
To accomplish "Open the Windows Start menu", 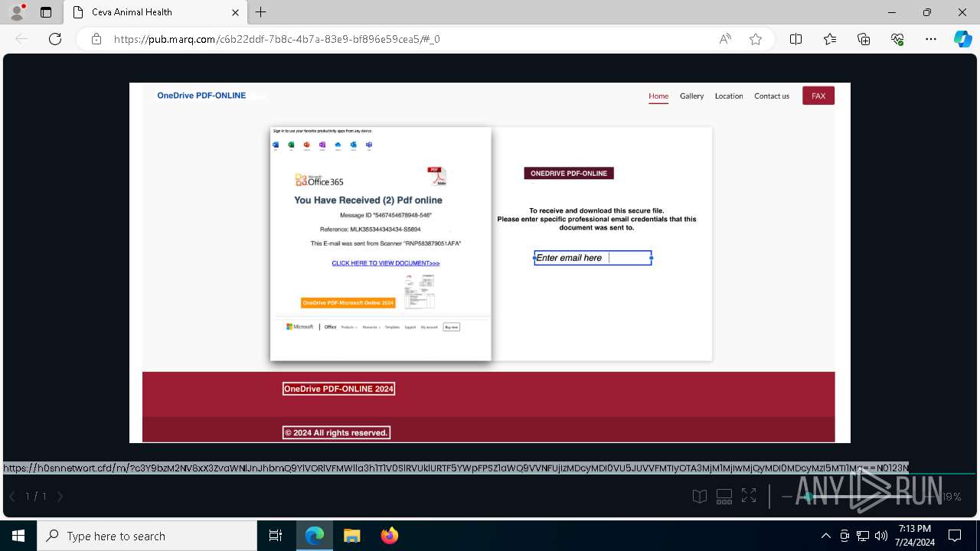I will click(x=18, y=536).
